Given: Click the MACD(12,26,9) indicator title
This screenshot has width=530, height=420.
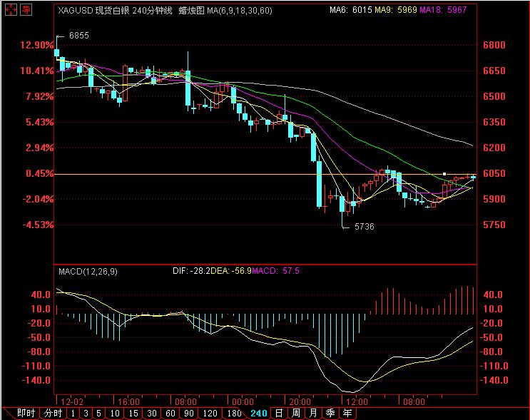Looking at the screenshot, I should click(90, 272).
